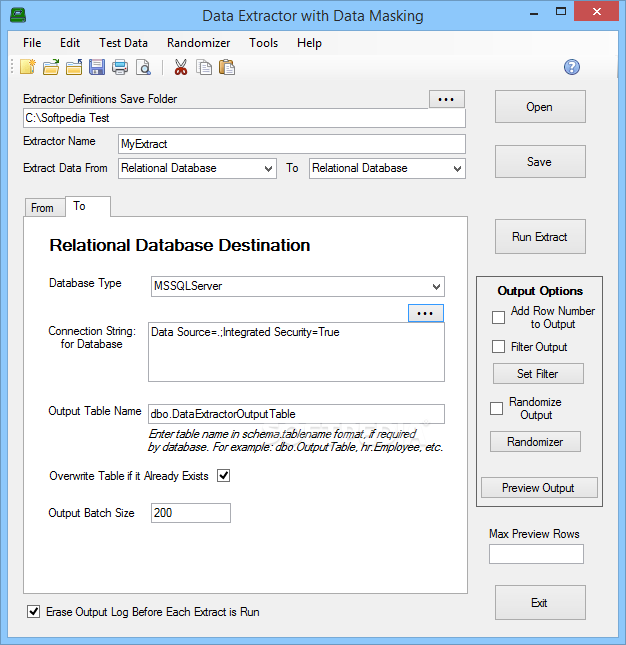Click the Save button
This screenshot has height=645, width=626.
click(x=540, y=161)
